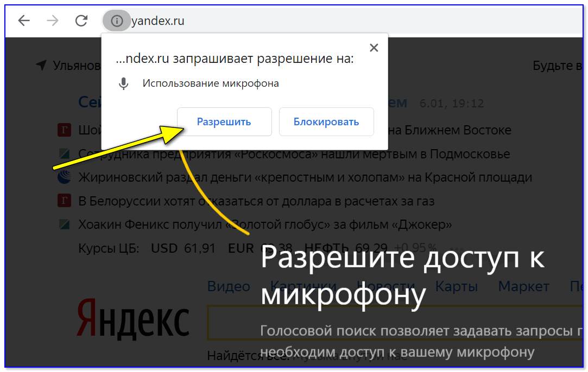Click the address bar showing yandex.ru

click(x=326, y=21)
